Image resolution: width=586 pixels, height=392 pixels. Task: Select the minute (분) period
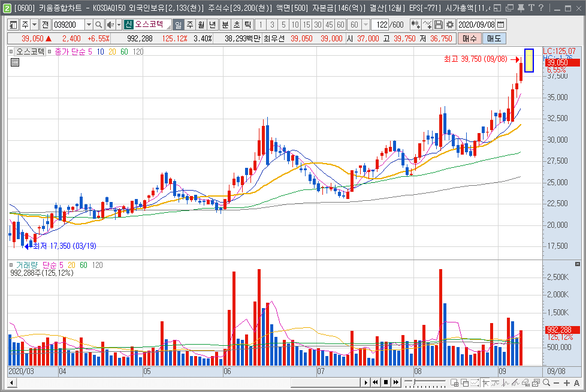point(225,25)
